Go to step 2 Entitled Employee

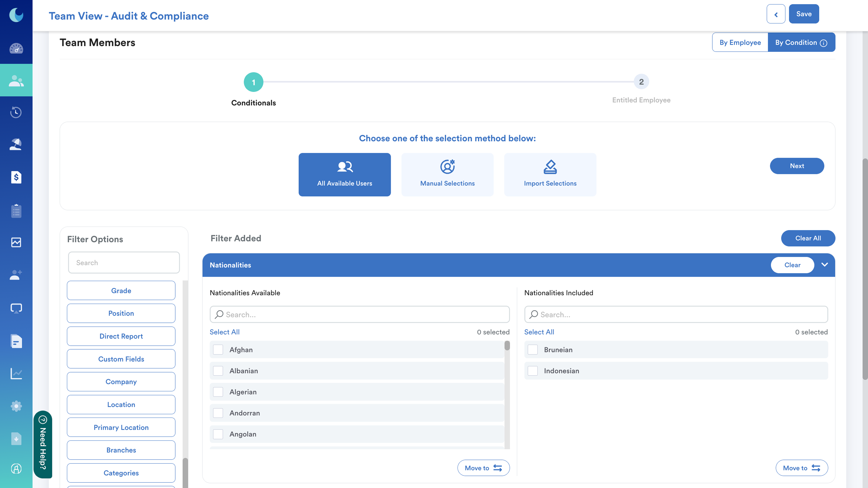(641, 82)
